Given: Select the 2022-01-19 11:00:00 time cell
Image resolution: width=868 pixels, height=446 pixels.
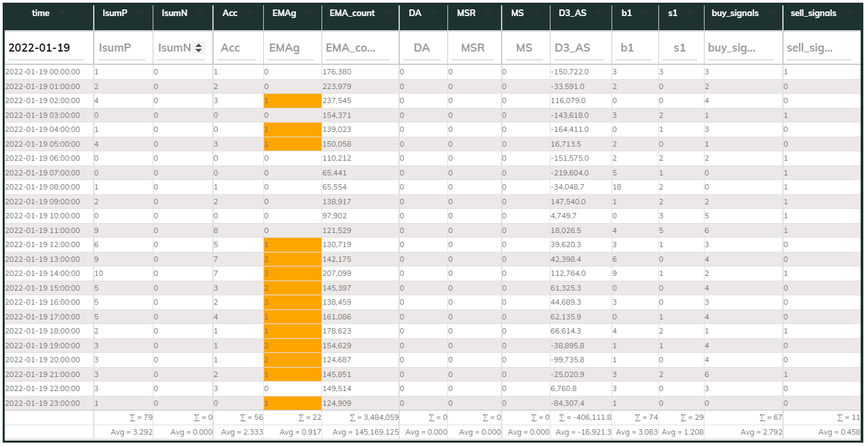Looking at the screenshot, I should (48, 230).
